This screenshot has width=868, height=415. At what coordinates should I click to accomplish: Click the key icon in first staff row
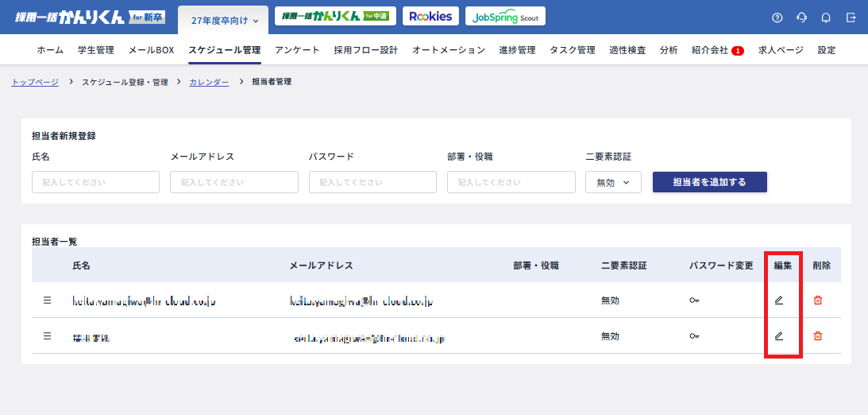pos(694,301)
